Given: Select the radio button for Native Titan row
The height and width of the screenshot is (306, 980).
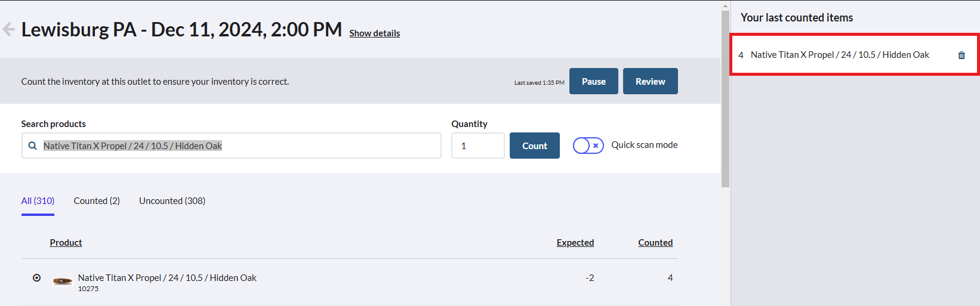Looking at the screenshot, I should (37, 278).
